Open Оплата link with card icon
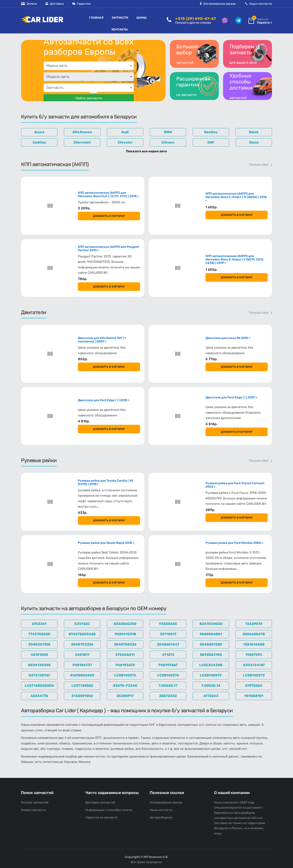Viewport: 293px width, 868px height. (29, 4)
